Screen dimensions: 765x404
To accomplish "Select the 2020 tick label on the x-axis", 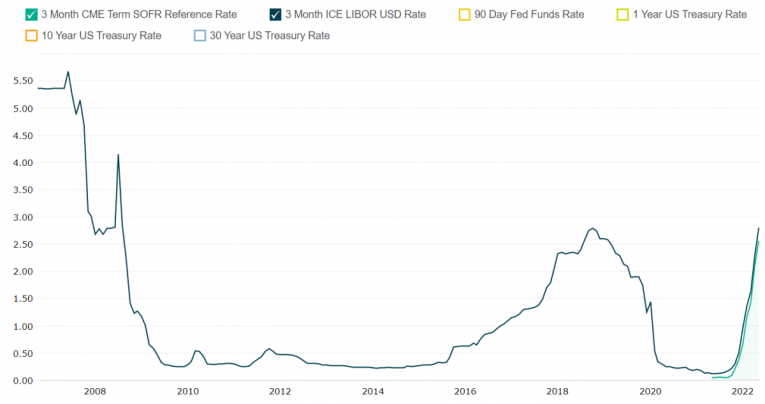I will 651,392.
